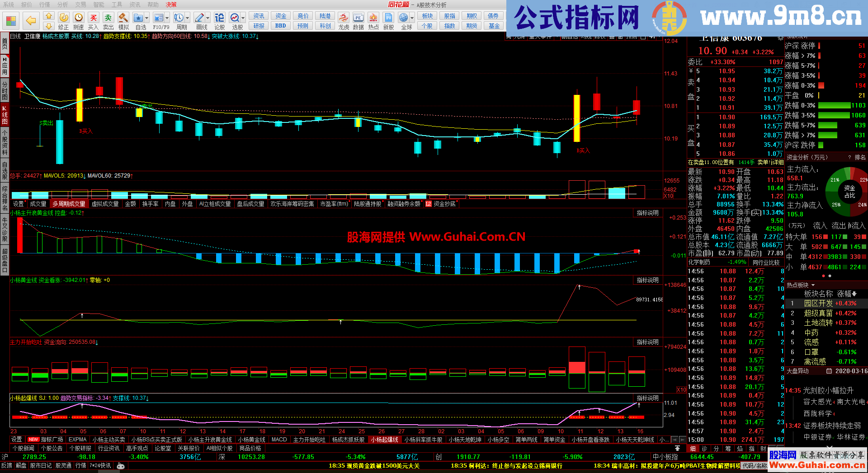This screenshot has width=868, height=473.
Task: Open the 论股堂 bottom tab
Action: [x=163, y=448]
